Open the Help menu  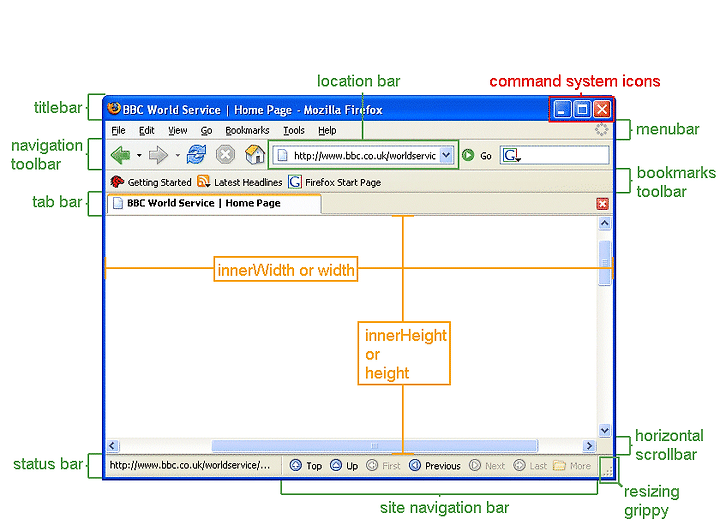327,130
